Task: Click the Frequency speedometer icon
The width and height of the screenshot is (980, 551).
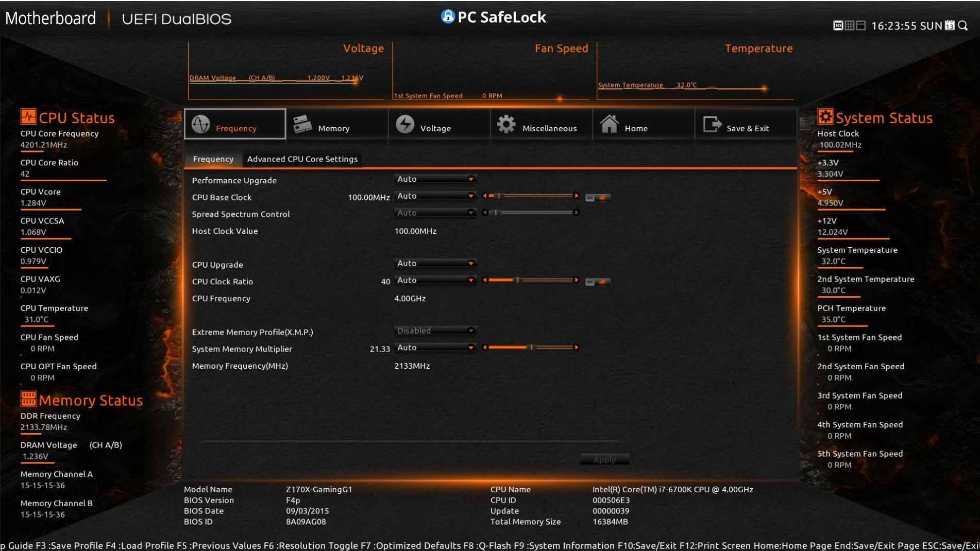Action: coord(200,124)
